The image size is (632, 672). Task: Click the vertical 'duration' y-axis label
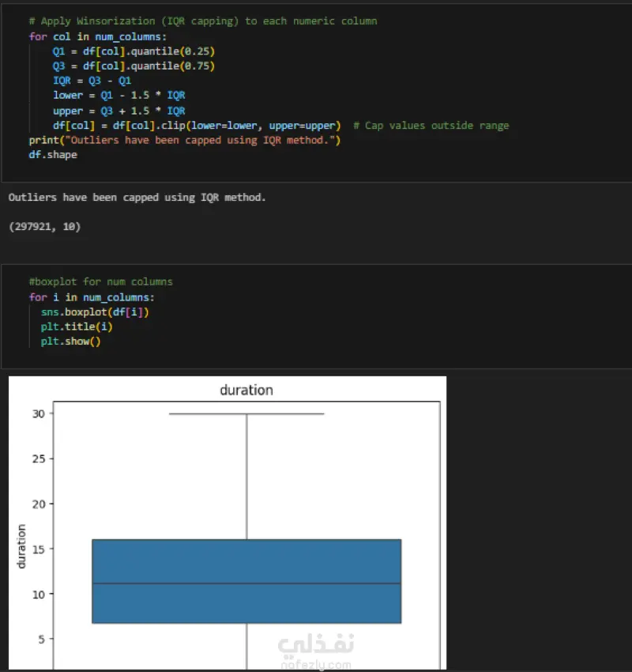pyautogui.click(x=21, y=546)
